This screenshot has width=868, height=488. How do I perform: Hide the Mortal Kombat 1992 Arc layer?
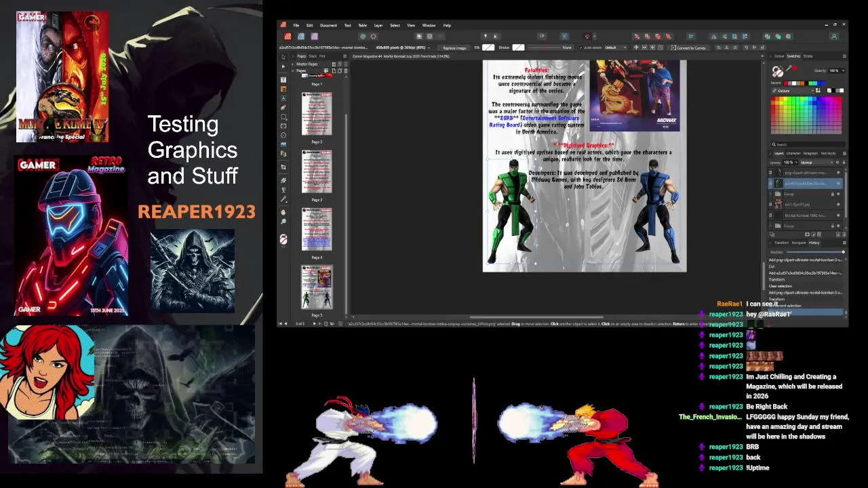tap(838, 215)
